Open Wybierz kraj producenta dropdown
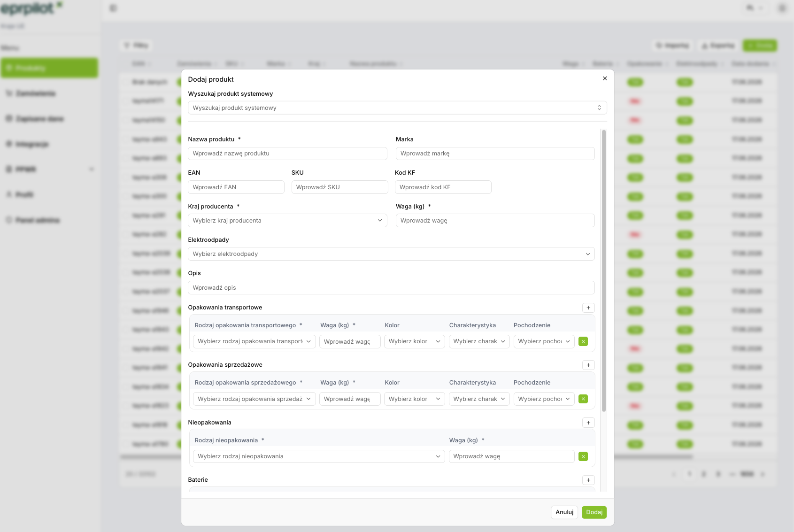This screenshot has width=794, height=532. coord(287,220)
